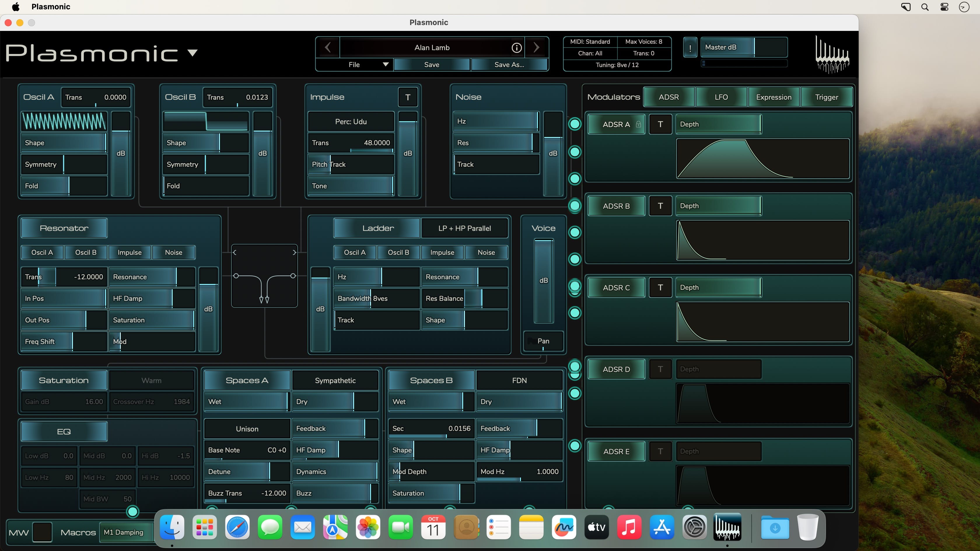
Task: Open the File dropdown menu
Action: point(354,65)
